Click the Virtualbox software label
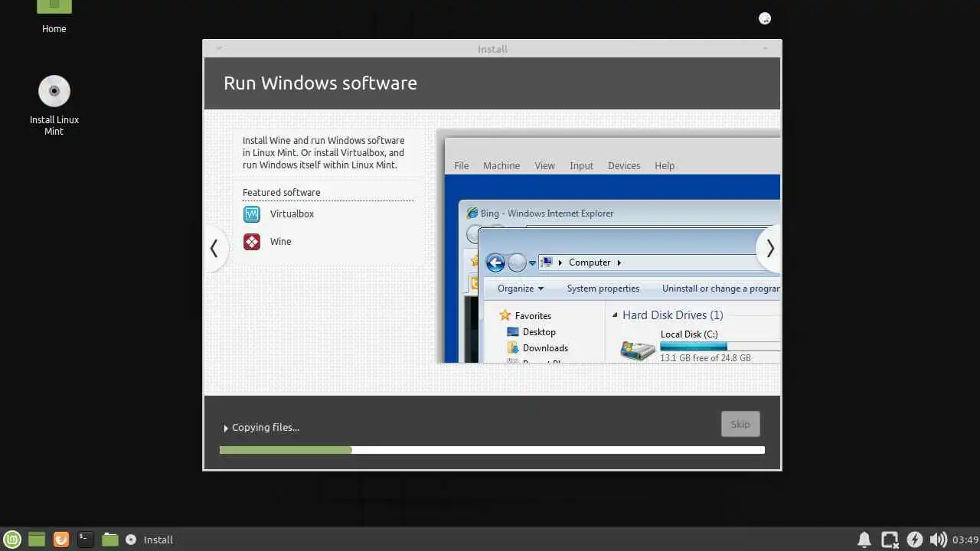The height and width of the screenshot is (551, 980). (x=292, y=214)
